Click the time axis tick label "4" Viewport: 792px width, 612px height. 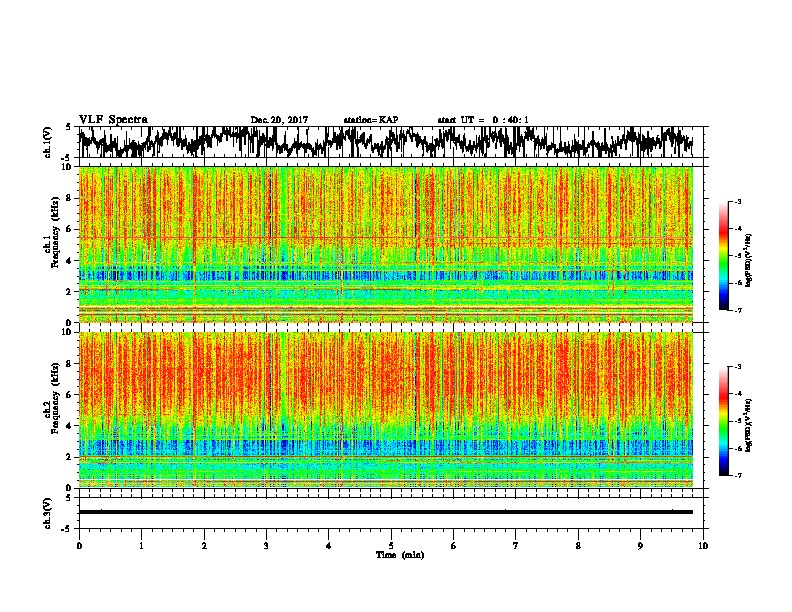(x=329, y=546)
